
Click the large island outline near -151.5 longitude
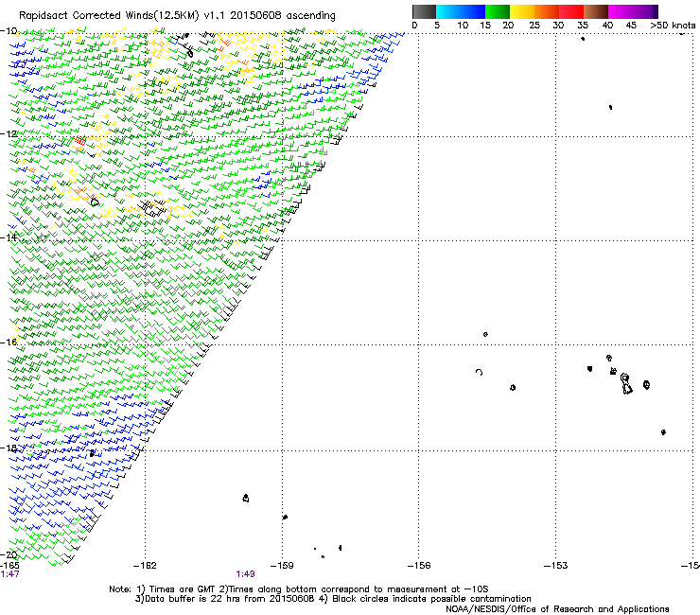point(626,384)
